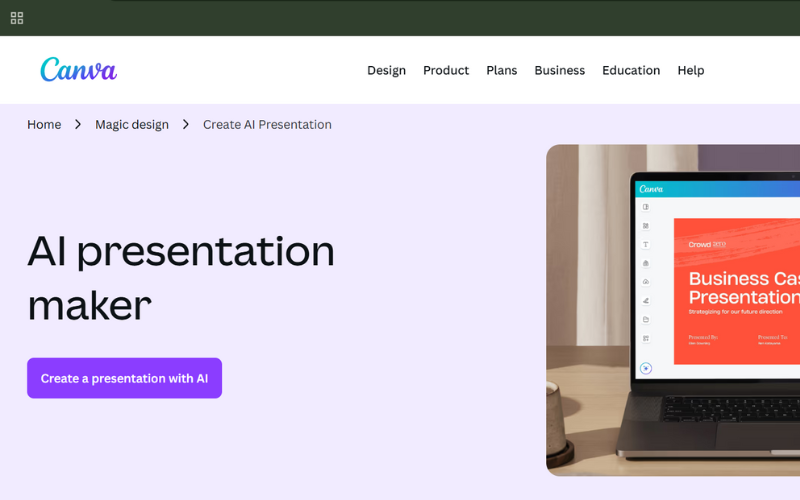Click the folder icon in mockup sidebar

(645, 319)
